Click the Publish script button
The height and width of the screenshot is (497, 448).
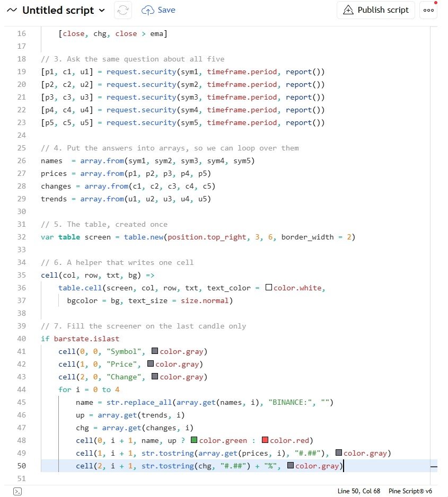pos(376,10)
